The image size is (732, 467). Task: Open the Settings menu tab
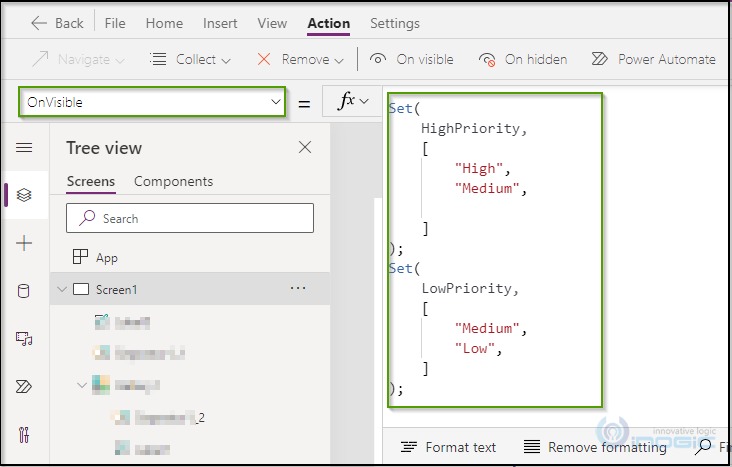pos(394,23)
